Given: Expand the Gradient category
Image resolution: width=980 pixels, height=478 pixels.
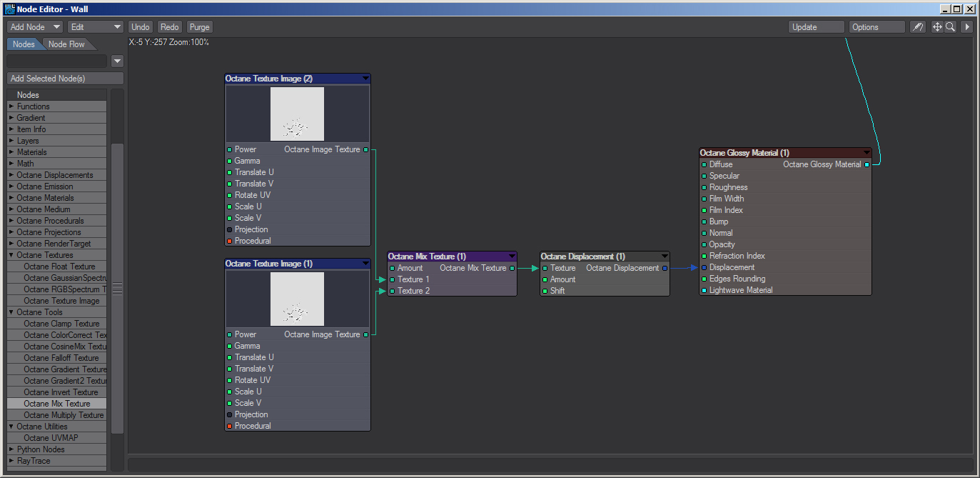Looking at the screenshot, I should coord(11,118).
